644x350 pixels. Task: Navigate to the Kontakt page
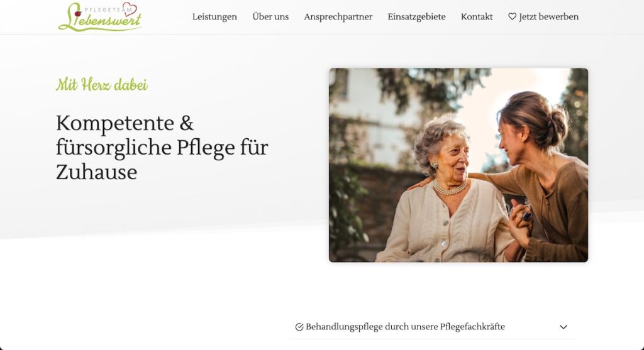(477, 17)
